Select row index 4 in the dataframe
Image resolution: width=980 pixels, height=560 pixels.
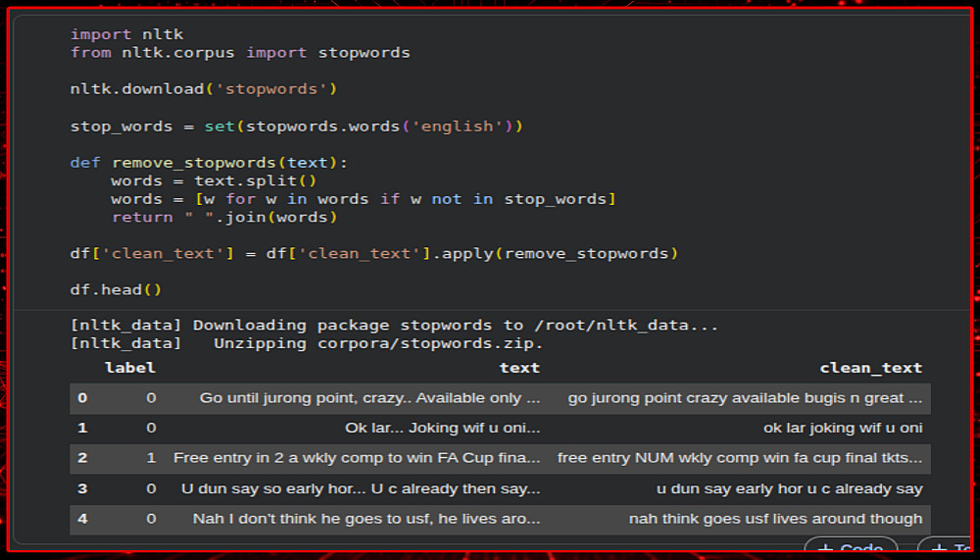click(x=82, y=519)
